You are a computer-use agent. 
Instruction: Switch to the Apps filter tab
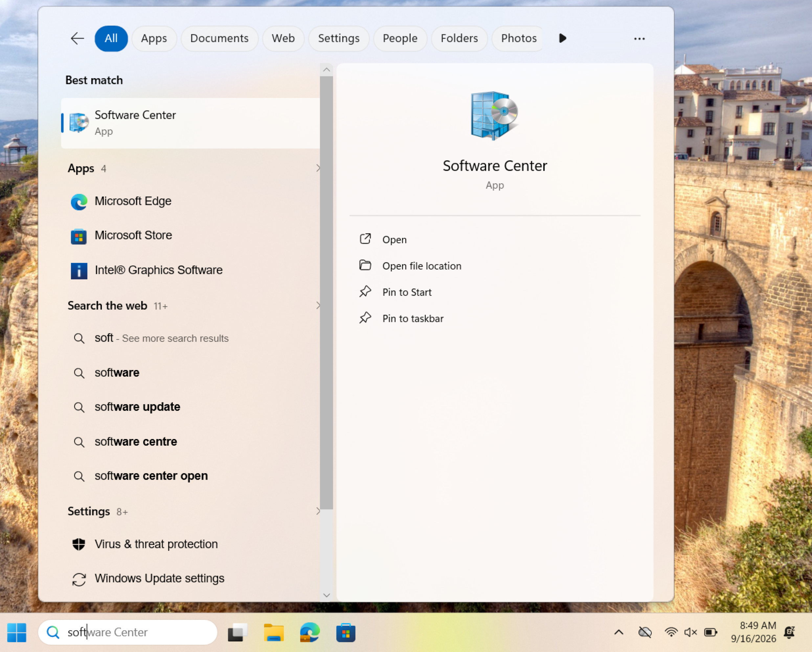[x=154, y=38]
